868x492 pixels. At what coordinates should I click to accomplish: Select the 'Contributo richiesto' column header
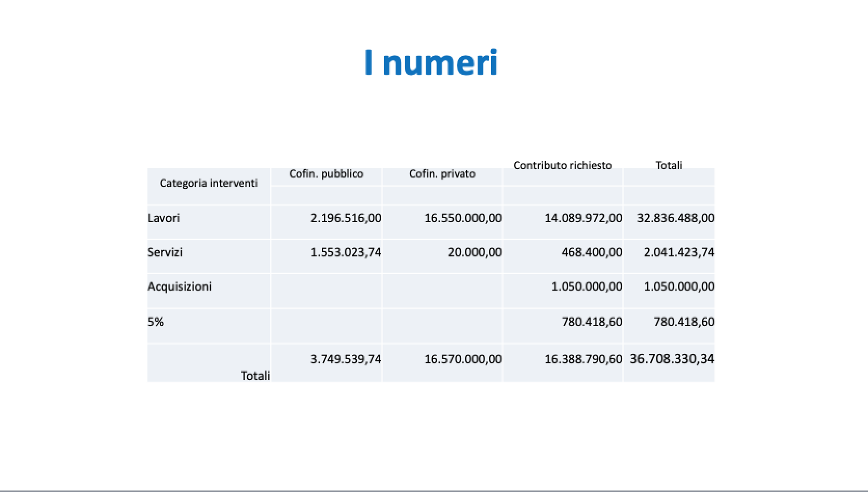563,166
